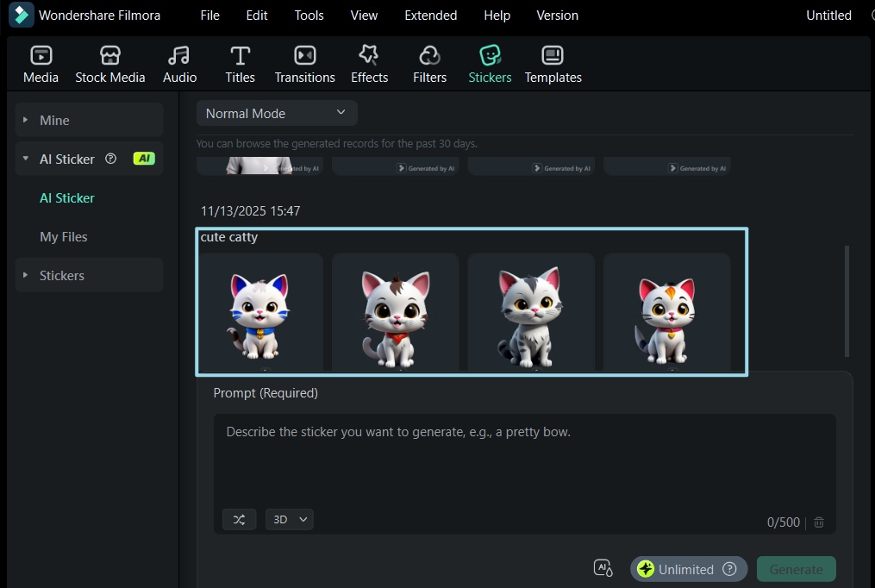Open the Media panel
The height and width of the screenshot is (588, 875).
40,63
